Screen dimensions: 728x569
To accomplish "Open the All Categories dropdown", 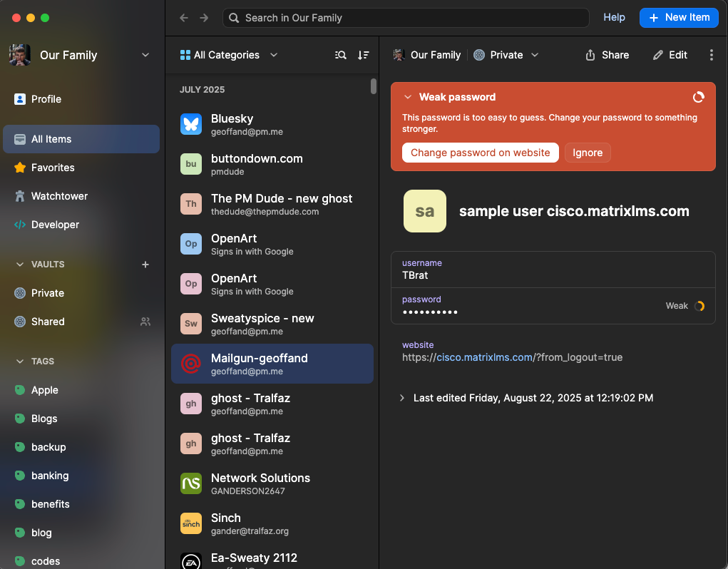I will (x=229, y=55).
